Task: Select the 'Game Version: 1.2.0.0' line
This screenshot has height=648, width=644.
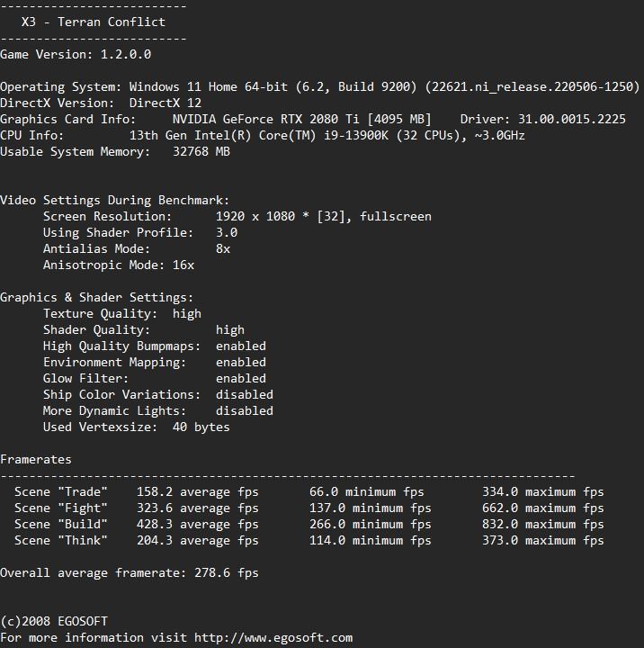Action: 76,55
